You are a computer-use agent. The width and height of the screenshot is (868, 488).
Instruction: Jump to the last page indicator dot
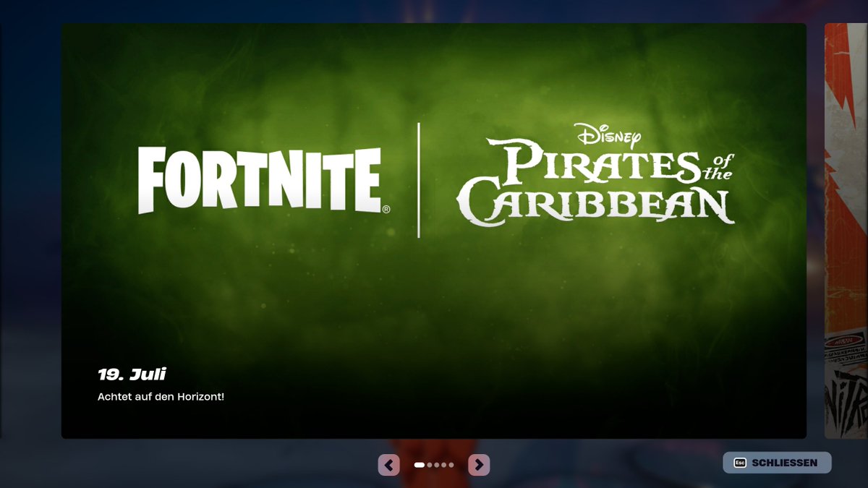point(451,465)
